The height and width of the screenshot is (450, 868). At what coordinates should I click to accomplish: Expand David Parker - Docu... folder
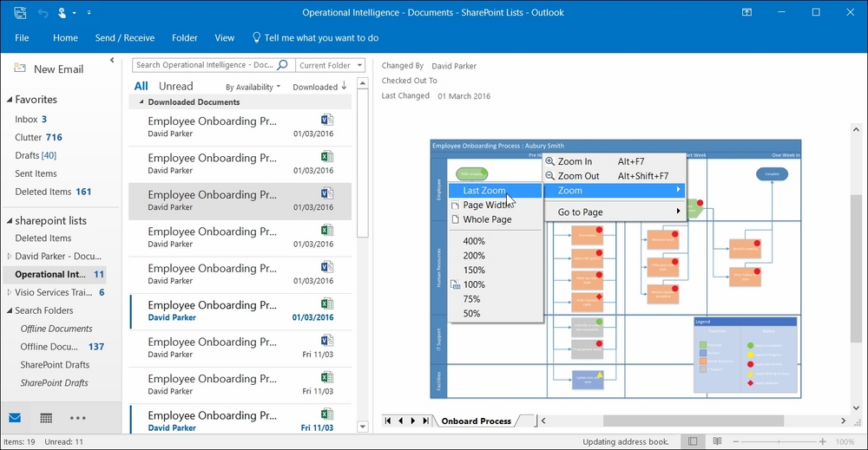(10, 256)
